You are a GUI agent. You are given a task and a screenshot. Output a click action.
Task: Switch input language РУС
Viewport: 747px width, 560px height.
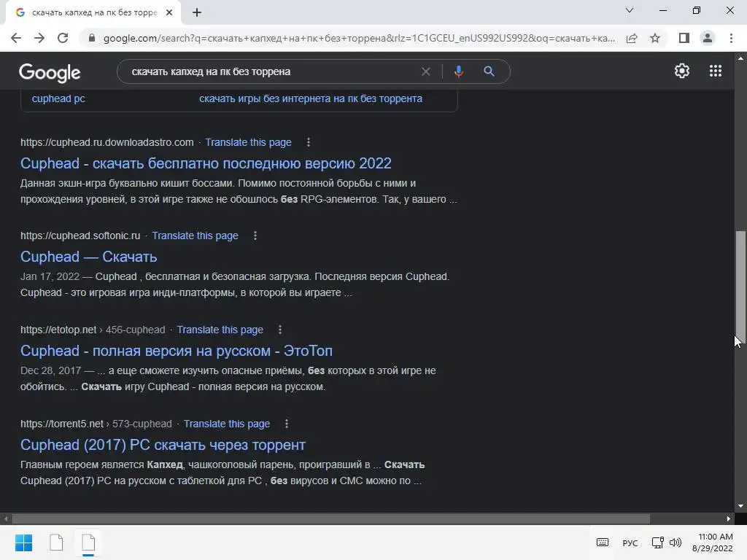(x=630, y=542)
